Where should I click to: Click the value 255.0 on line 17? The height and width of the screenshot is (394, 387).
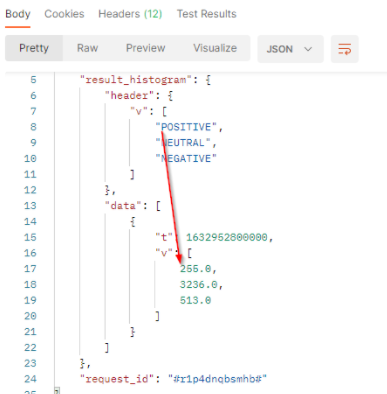(196, 269)
